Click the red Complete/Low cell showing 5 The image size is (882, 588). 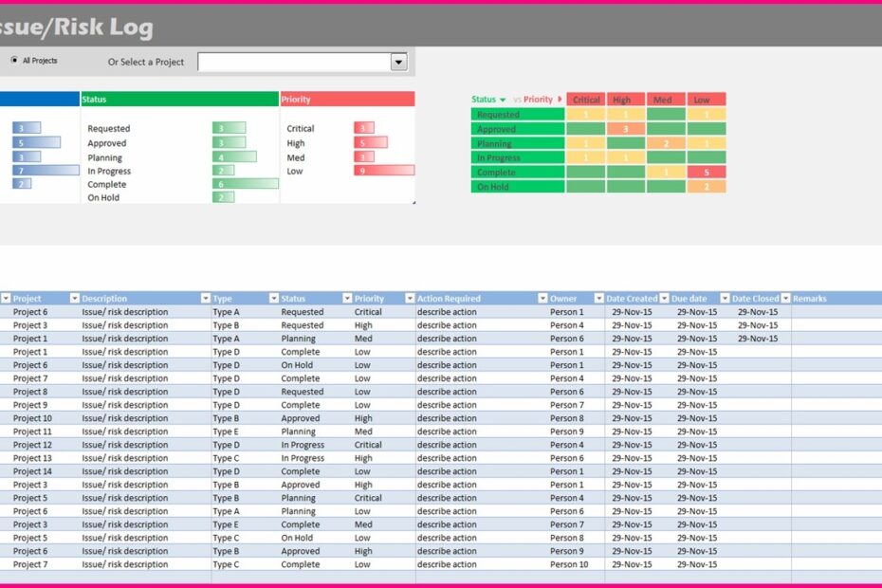(x=706, y=173)
